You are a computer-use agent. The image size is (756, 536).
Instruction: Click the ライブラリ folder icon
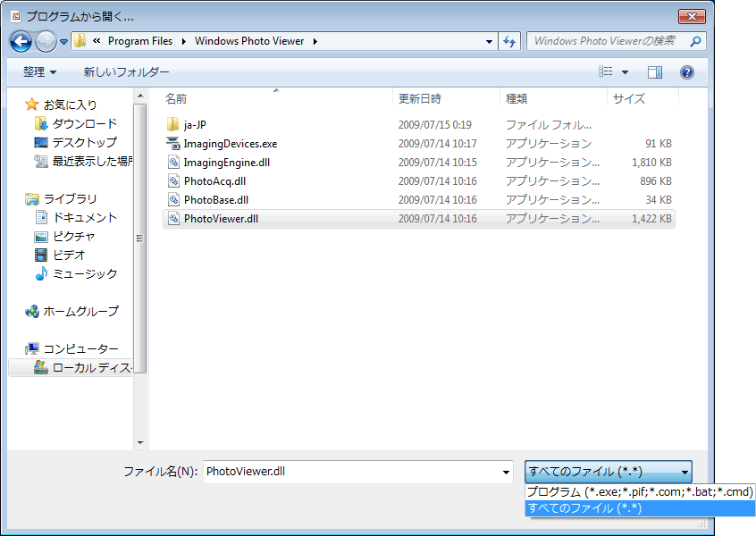(32, 198)
